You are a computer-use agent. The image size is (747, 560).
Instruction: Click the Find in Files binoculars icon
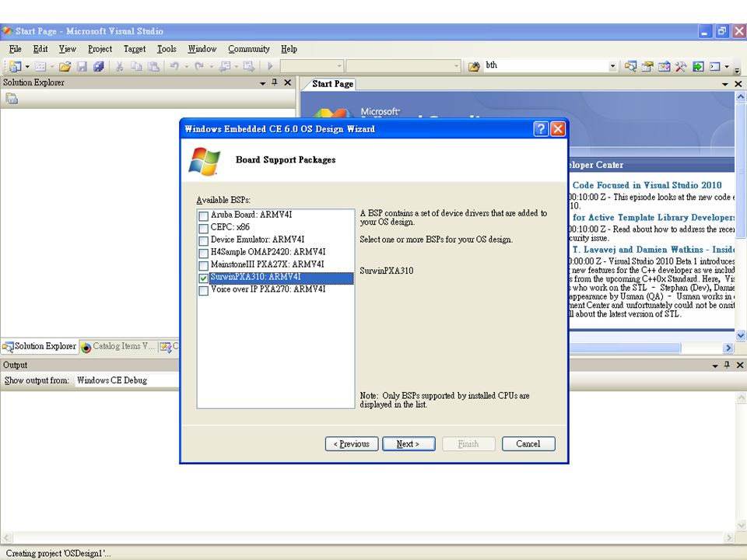[474, 66]
